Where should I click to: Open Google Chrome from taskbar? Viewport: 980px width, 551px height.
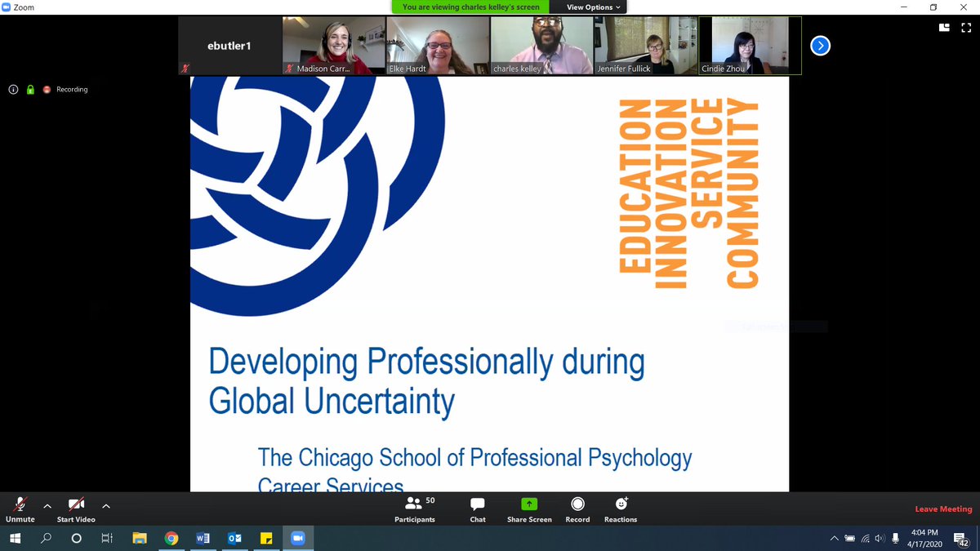coord(171,539)
